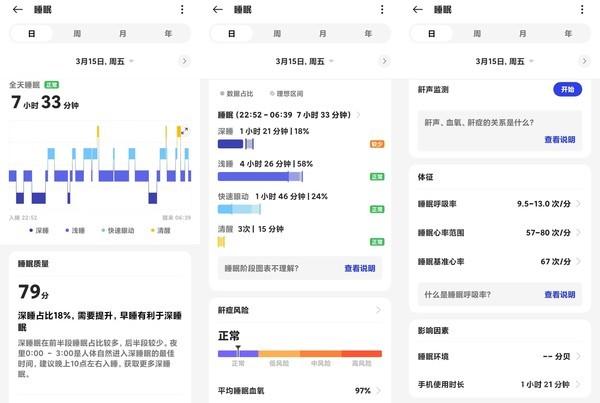Tap 鼾症风险 colored risk scale bar

(300, 354)
